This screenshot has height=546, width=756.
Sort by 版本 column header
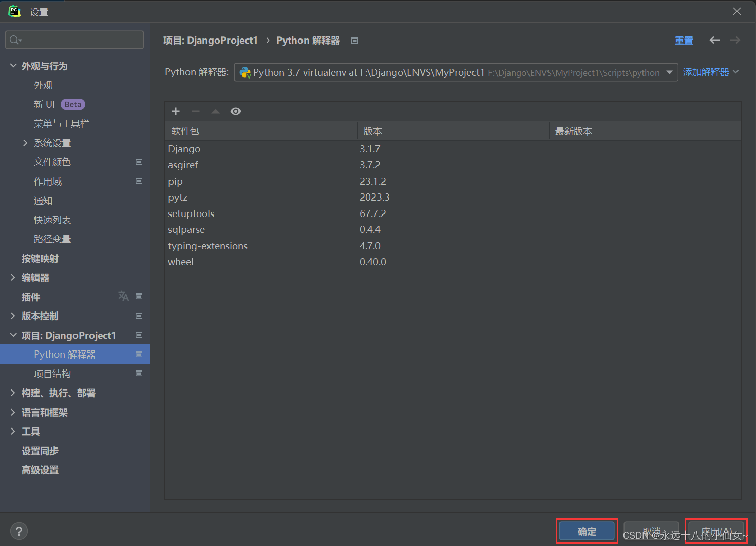[453, 131]
